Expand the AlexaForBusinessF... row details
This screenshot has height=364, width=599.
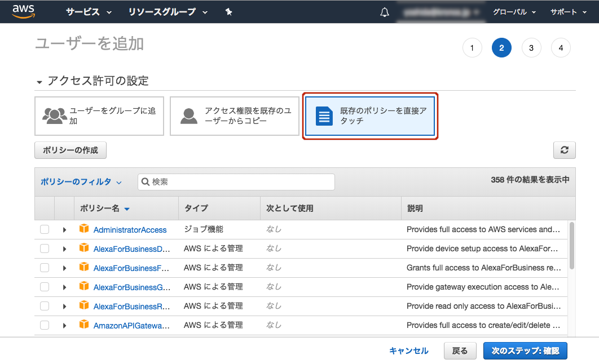64,268
